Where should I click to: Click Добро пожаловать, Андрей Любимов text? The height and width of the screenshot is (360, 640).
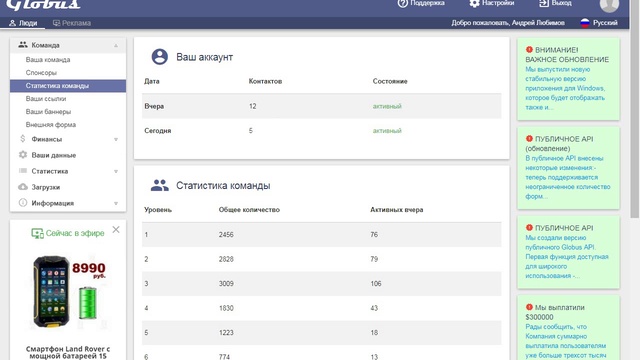coord(508,23)
